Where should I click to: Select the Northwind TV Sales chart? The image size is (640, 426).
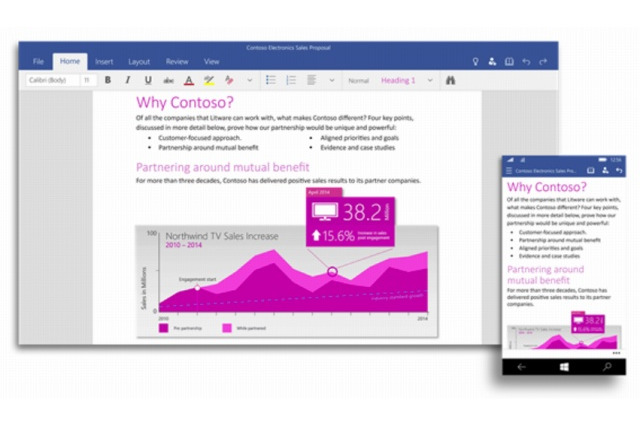287,282
